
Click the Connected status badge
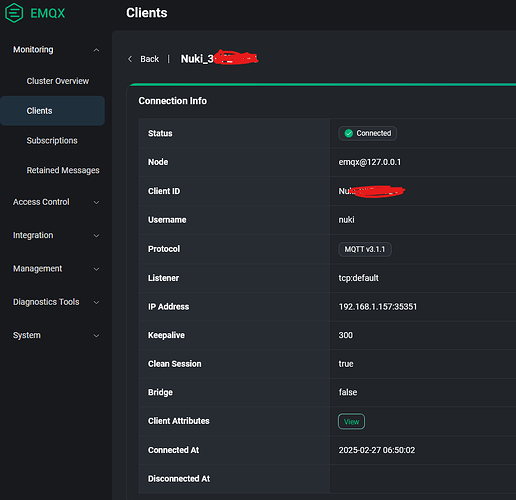tap(368, 133)
